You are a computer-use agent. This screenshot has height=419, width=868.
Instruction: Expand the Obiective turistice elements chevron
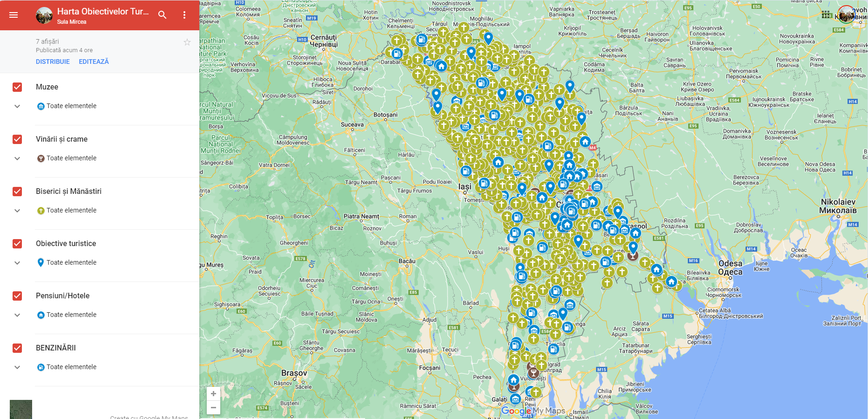tap(17, 263)
